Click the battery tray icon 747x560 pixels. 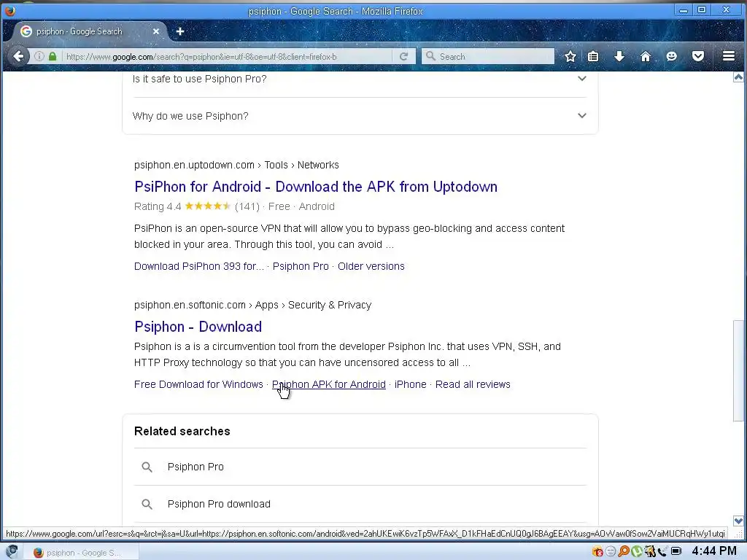point(676,552)
